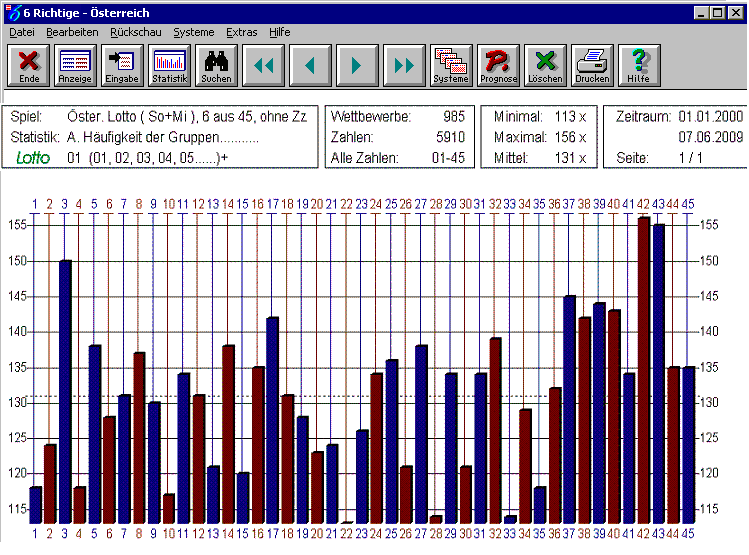
Task: Open the Bearbeiten menu
Action: (72, 32)
